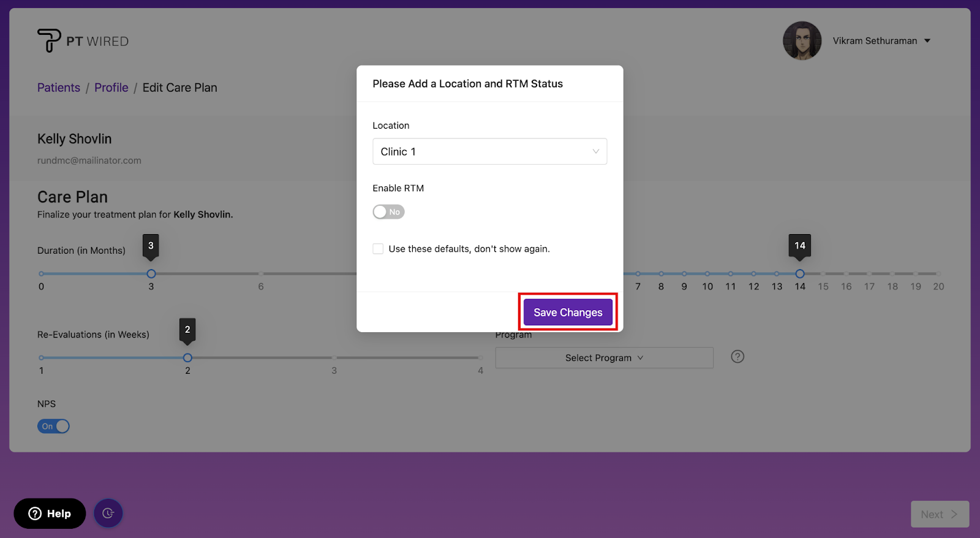Image resolution: width=980 pixels, height=538 pixels.
Task: Click the Duration slider mark at 6
Action: tap(261, 274)
